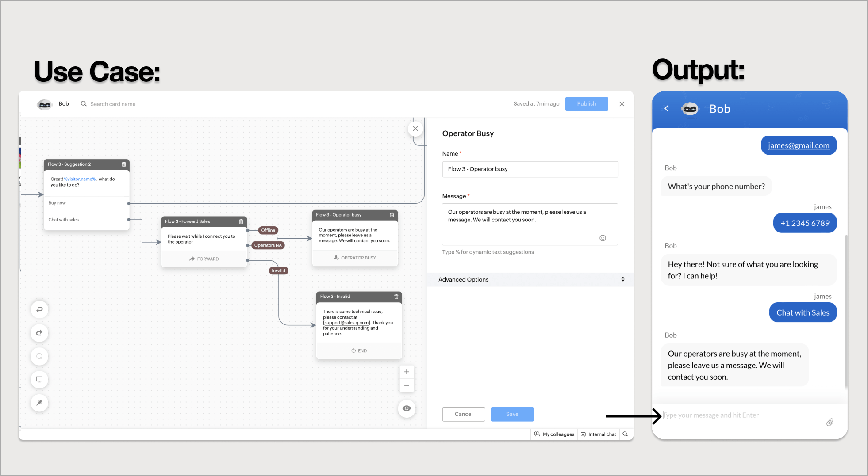Click the What's your phone number? message
The image size is (868, 476).
point(716,187)
